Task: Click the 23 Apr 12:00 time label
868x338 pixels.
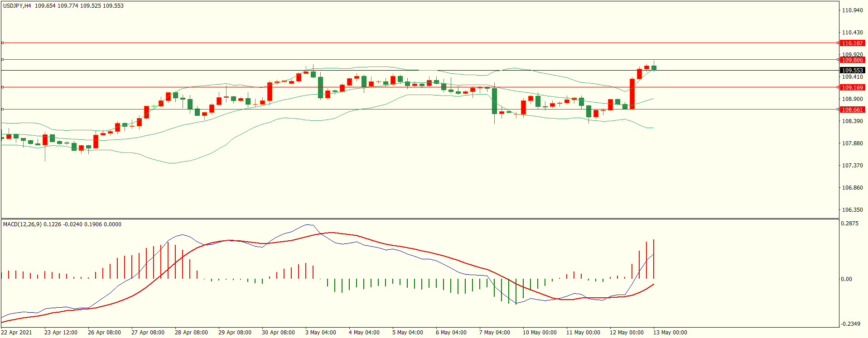Action: click(x=61, y=333)
